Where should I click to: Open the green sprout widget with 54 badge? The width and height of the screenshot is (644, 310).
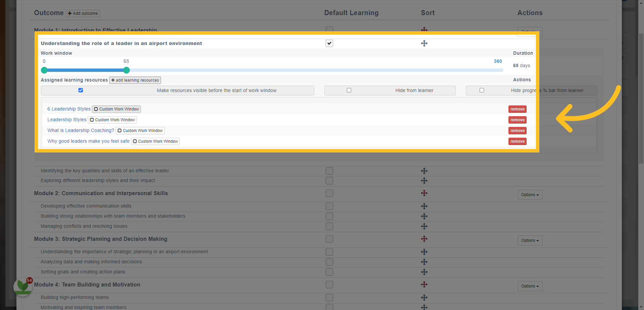(23, 287)
